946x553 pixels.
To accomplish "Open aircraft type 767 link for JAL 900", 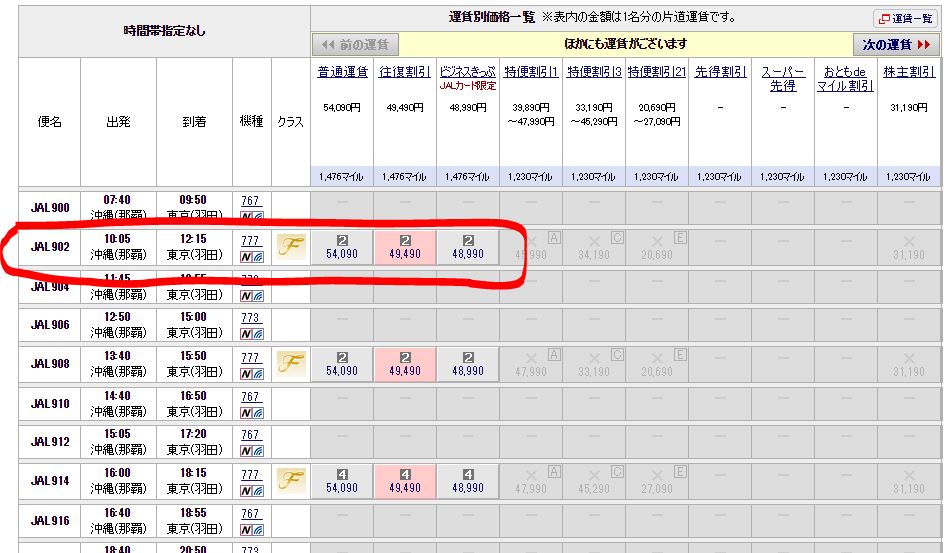I will (250, 201).
